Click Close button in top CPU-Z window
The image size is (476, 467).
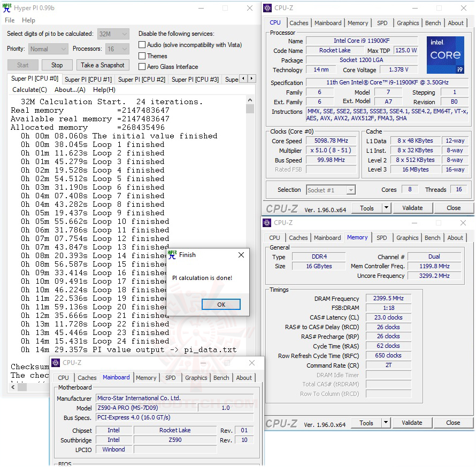point(454,208)
